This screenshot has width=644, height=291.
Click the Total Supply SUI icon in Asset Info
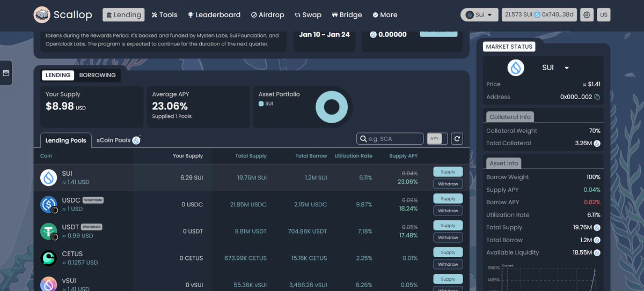coord(597,228)
